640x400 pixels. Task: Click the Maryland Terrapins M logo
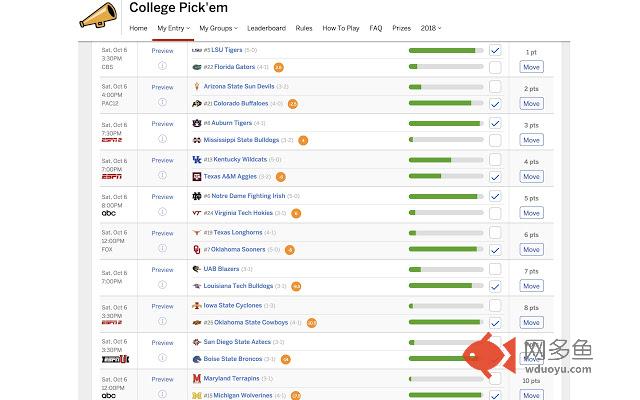click(197, 379)
